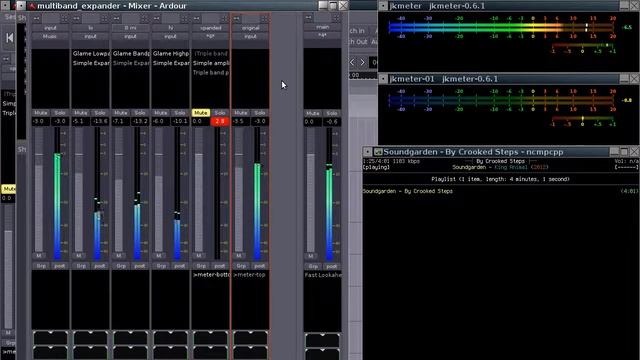Select Triple band plugin below Simple amplifier

click(x=211, y=72)
